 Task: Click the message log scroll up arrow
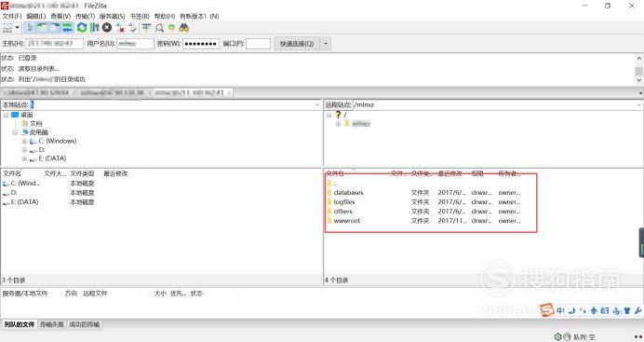639,58
